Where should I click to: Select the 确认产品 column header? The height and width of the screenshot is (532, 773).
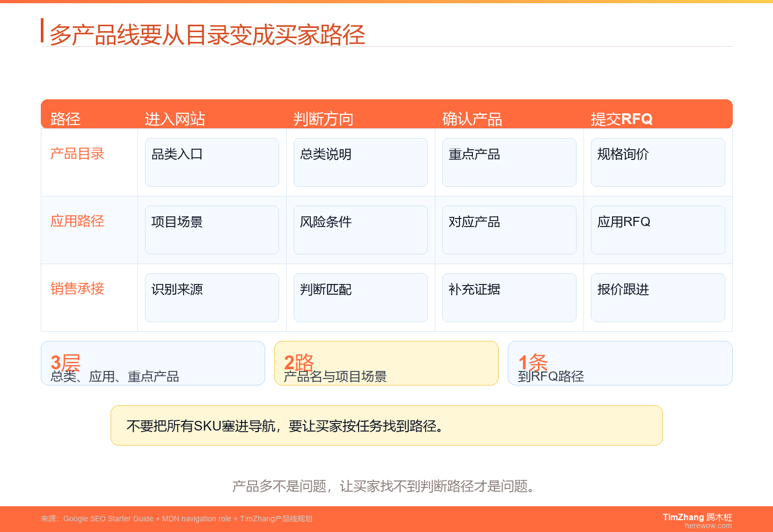tap(472, 119)
